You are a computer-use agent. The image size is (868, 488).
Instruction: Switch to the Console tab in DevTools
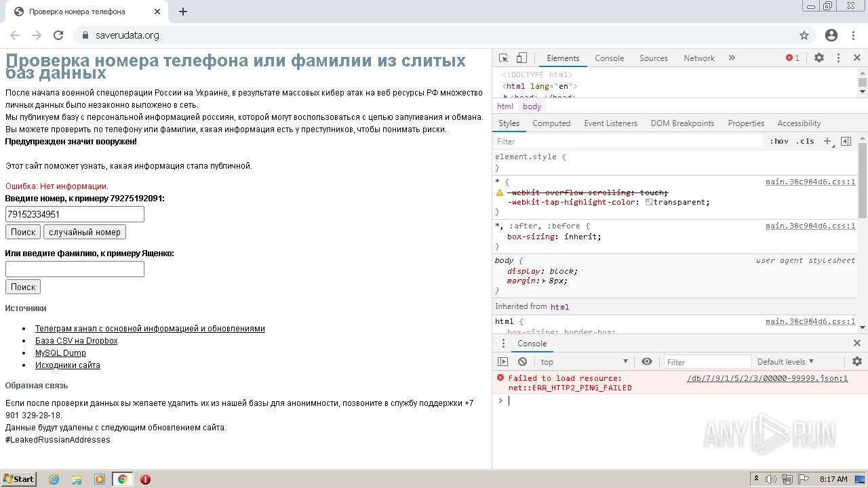coord(609,58)
